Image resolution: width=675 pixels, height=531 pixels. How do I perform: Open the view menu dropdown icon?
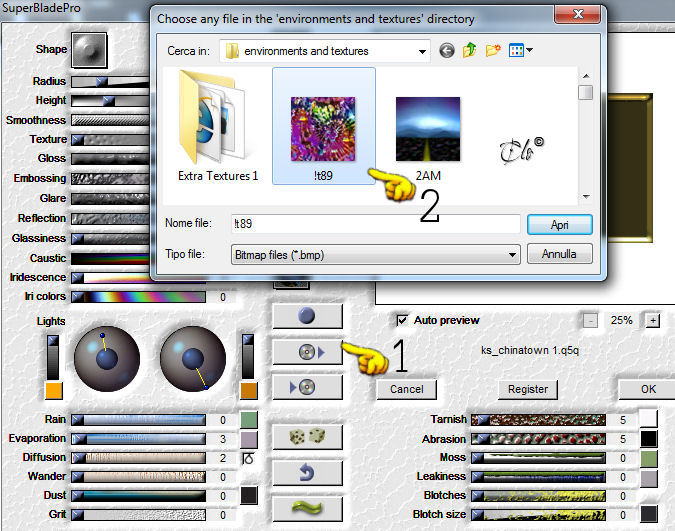(x=520, y=50)
